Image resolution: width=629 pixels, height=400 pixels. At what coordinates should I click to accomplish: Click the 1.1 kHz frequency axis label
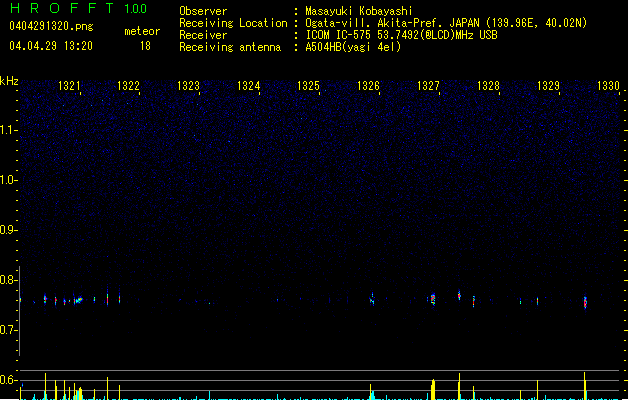pos(8,130)
